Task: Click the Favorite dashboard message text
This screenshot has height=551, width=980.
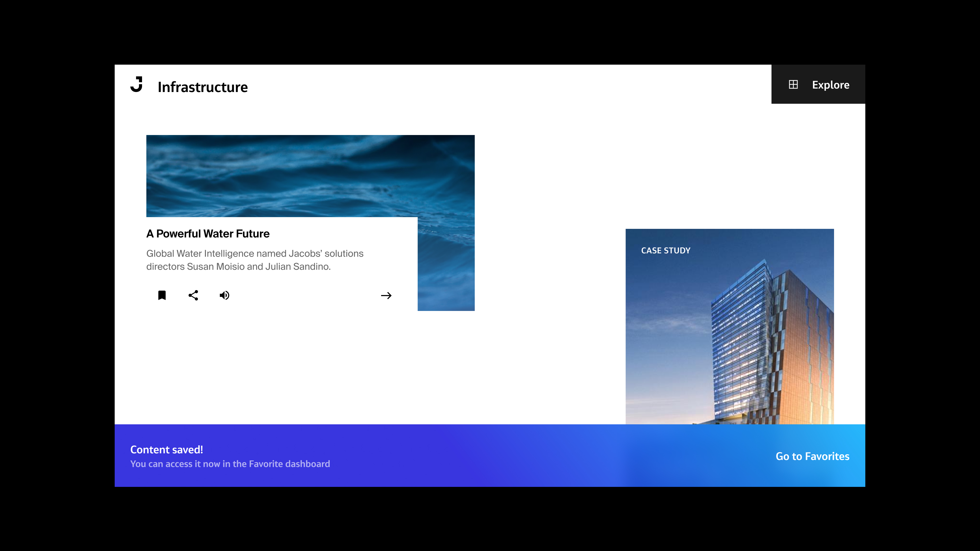Action: point(230,464)
